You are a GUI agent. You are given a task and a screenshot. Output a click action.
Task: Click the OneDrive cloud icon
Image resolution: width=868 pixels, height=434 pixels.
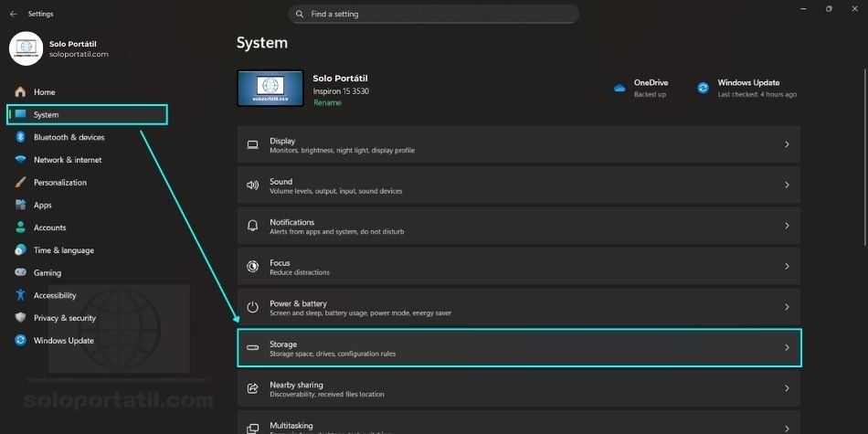[619, 88]
